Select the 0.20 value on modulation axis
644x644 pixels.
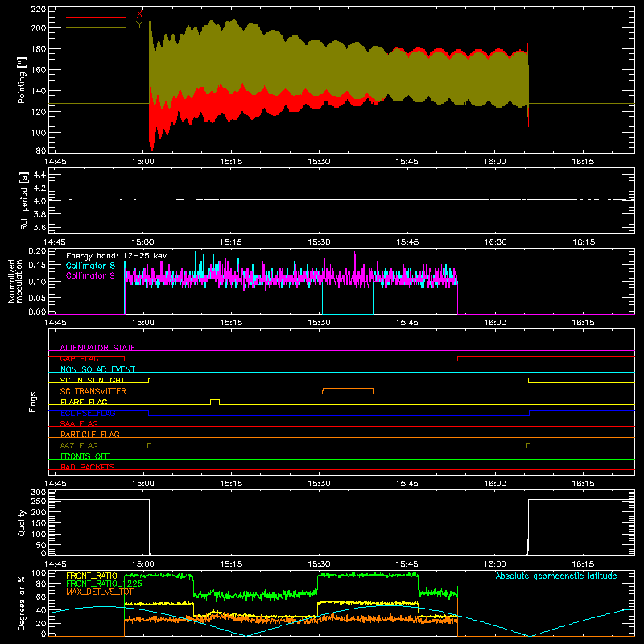pyautogui.click(x=37, y=251)
